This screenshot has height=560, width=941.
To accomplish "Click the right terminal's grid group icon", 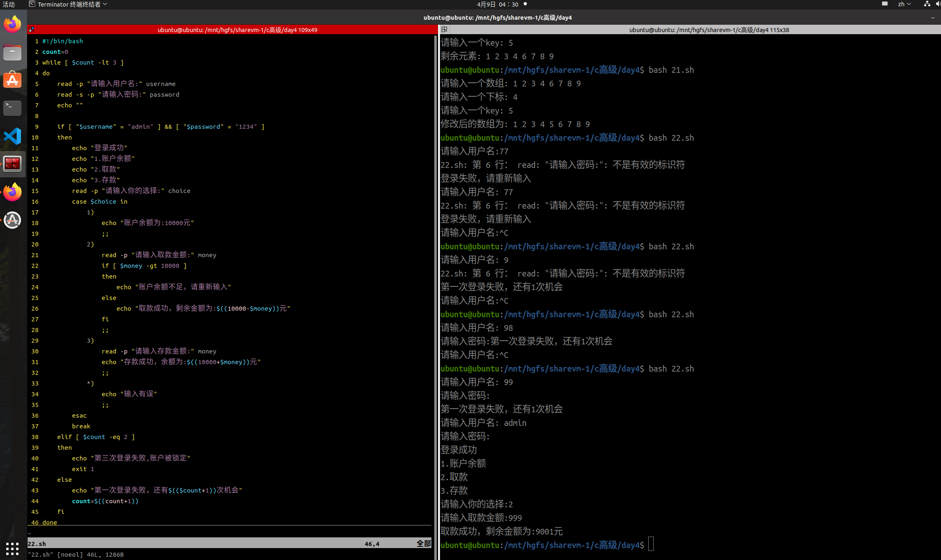I will pyautogui.click(x=445, y=30).
